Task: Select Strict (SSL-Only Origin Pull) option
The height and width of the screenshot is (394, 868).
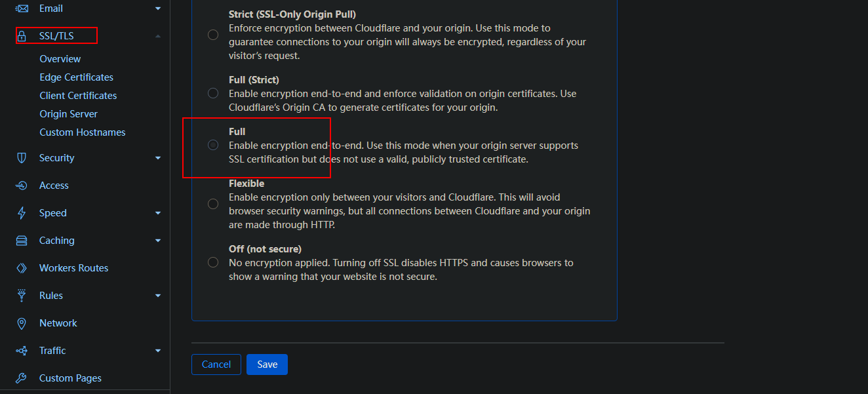Action: [x=213, y=35]
